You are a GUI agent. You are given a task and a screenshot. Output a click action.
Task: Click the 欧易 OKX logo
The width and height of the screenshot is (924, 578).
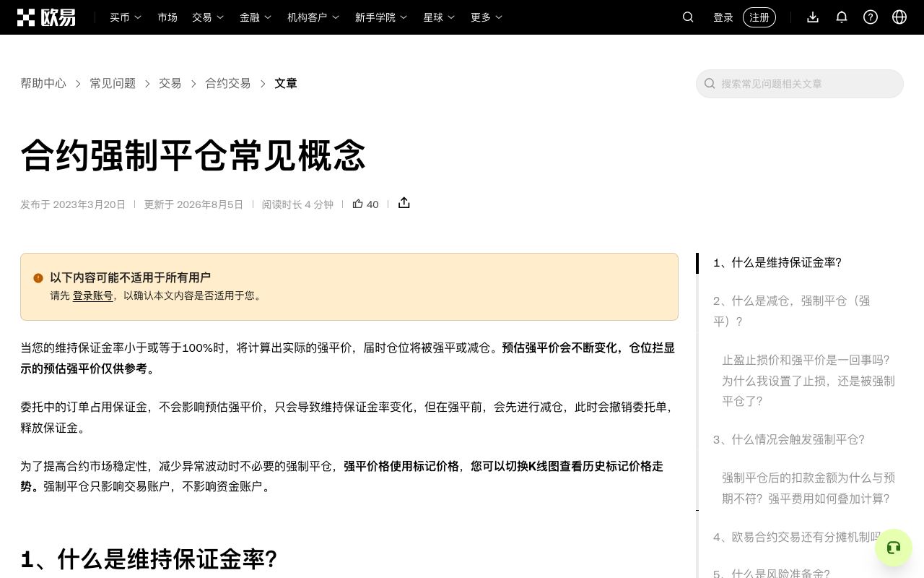coord(46,17)
